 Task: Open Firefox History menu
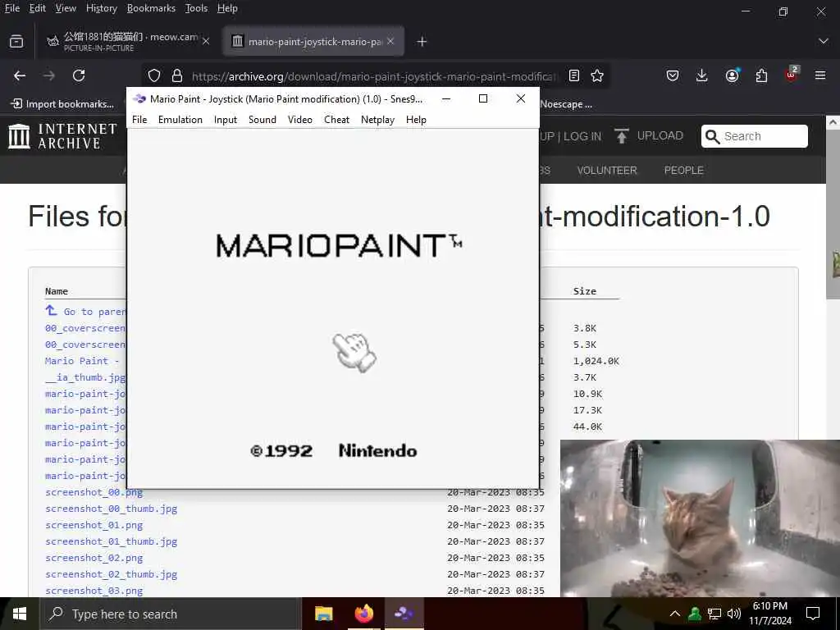click(x=101, y=8)
